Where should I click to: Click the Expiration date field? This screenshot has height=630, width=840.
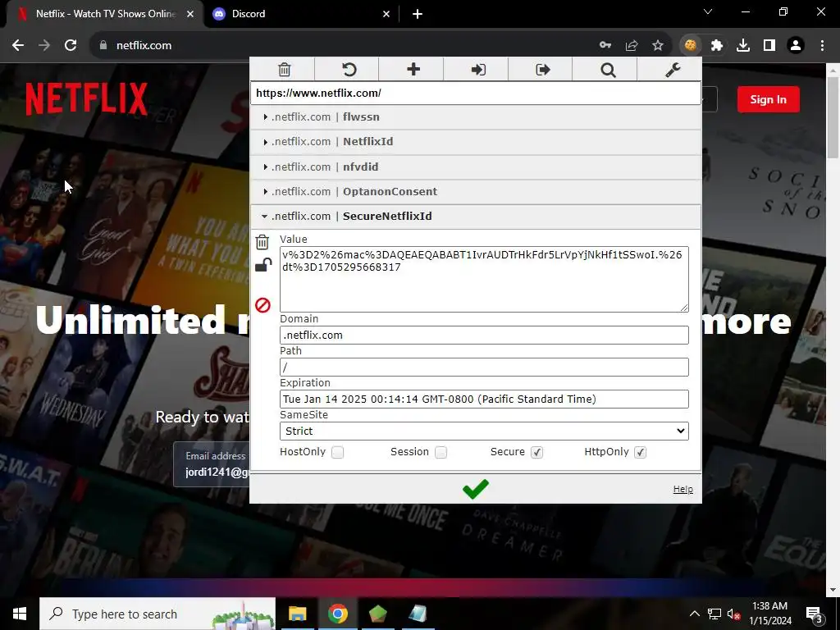(484, 399)
